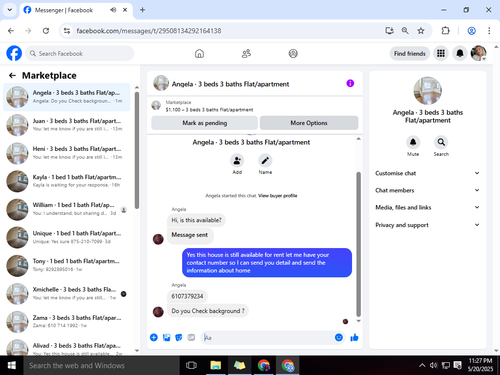Open Zama 3 beds 3 baths chat

tap(67, 321)
